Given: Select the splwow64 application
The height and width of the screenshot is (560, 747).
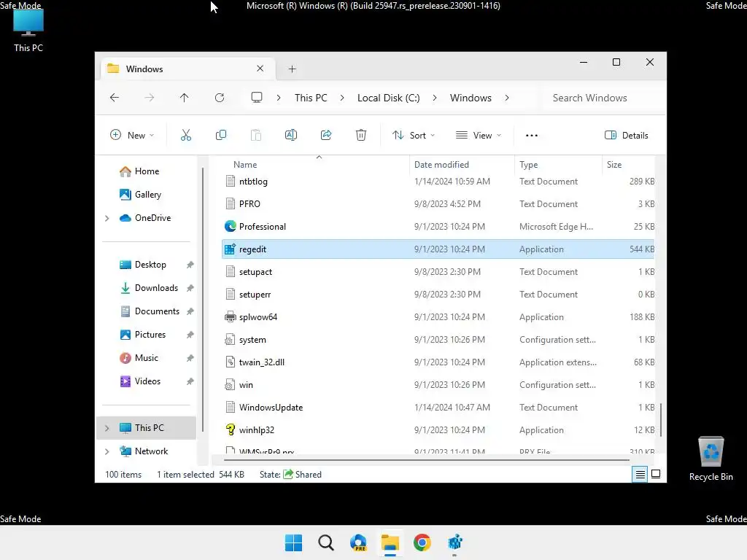Looking at the screenshot, I should pos(438,317).
